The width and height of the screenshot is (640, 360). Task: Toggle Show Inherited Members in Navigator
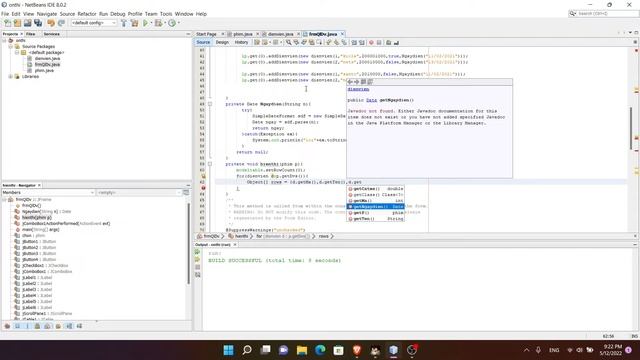[x=7, y=326]
